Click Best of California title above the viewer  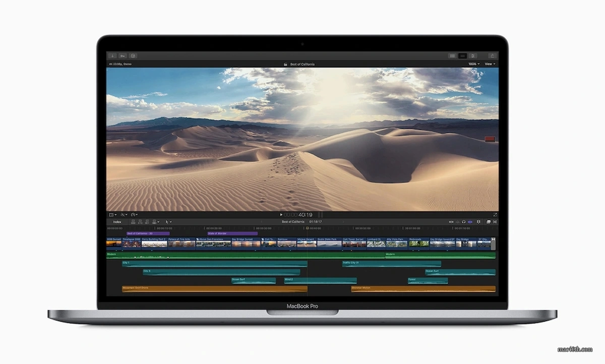301,64
